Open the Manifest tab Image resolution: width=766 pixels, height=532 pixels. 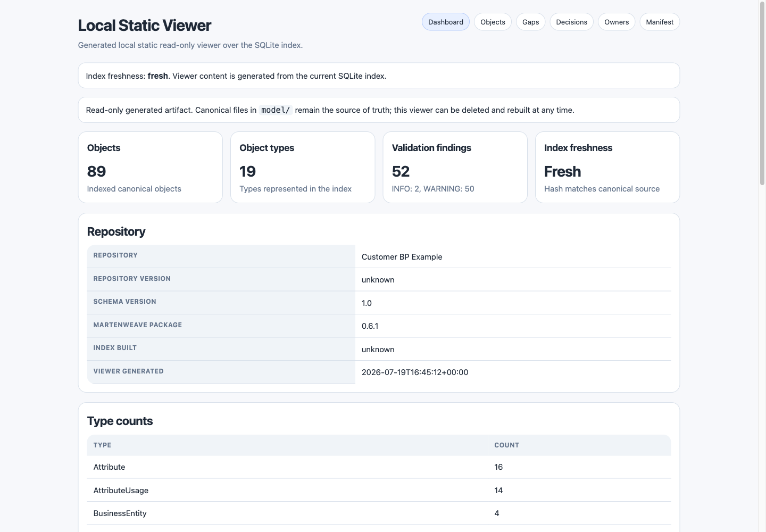coord(660,22)
